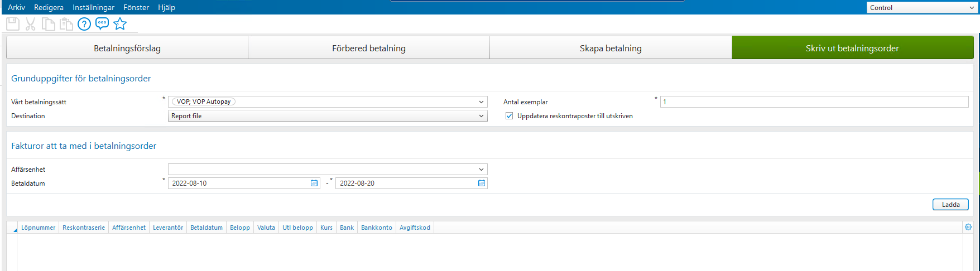Image resolution: width=980 pixels, height=271 pixels.
Task: Click the Cut scissors icon
Action: (x=31, y=24)
